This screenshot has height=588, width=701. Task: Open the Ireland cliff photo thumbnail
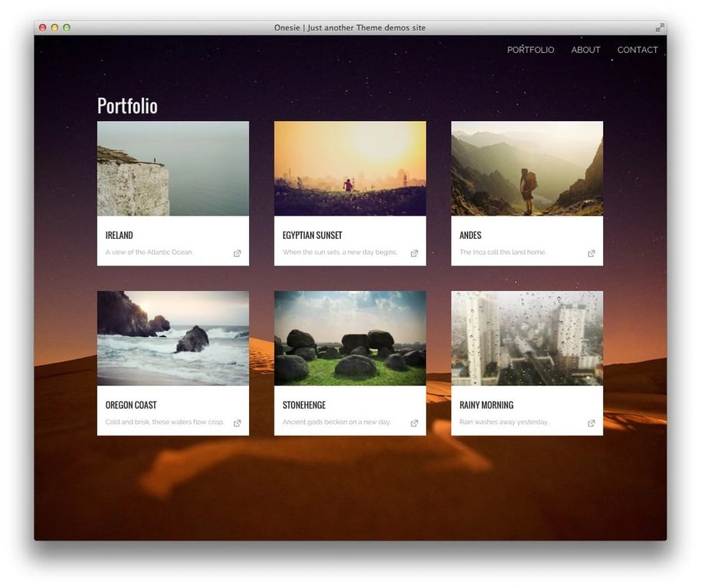coord(172,169)
